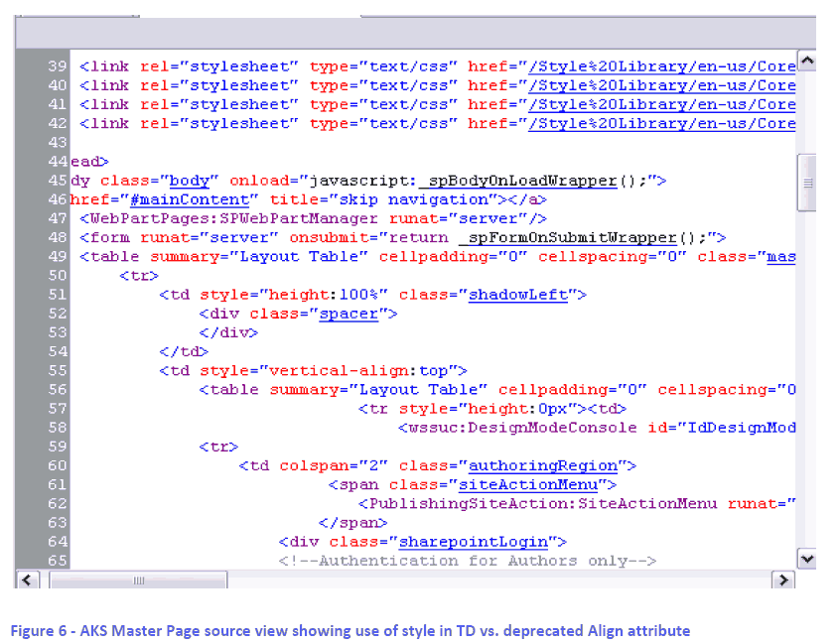Click the horizontal scrollbar right arrow

pyautogui.click(x=783, y=580)
